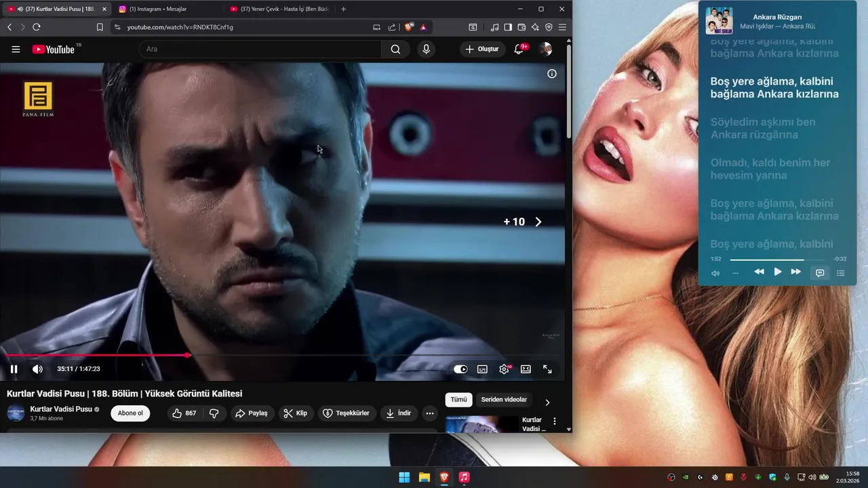Show more filter chips with right chevron

coord(547,403)
